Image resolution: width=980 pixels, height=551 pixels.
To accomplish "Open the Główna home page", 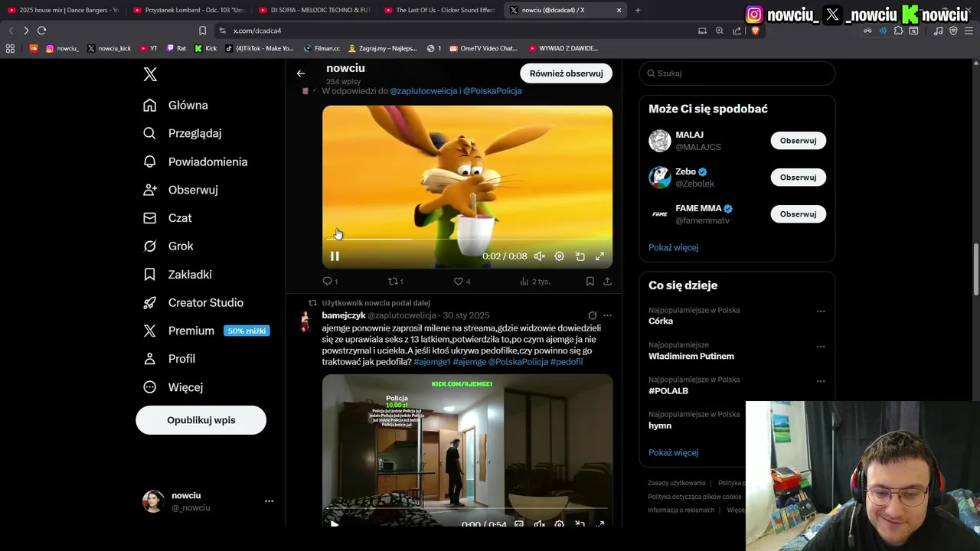I will click(175, 105).
